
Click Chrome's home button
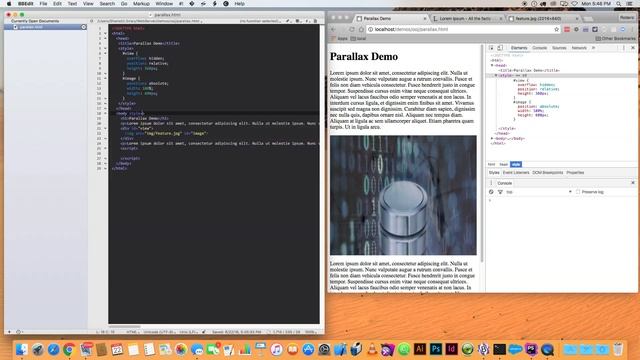point(361,29)
